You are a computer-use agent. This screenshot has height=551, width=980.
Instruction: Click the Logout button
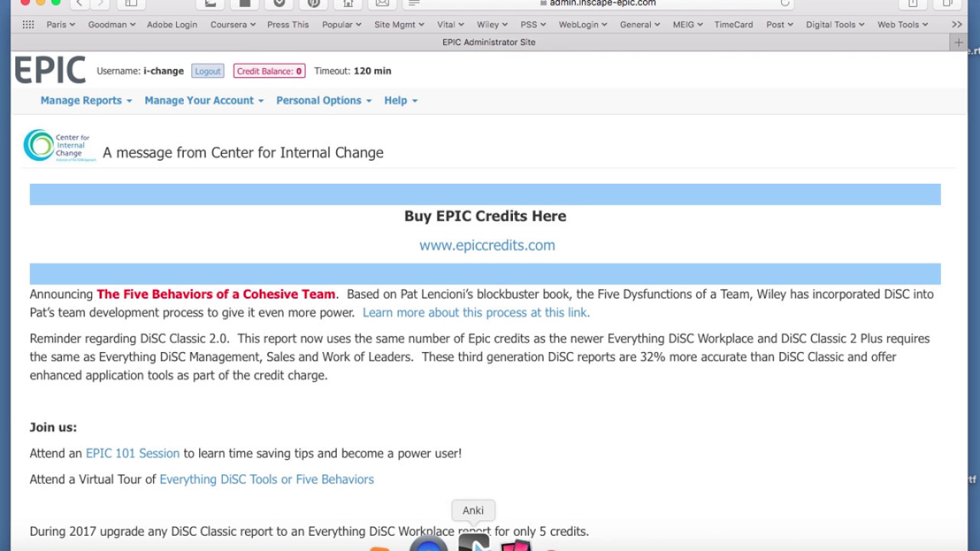(207, 71)
